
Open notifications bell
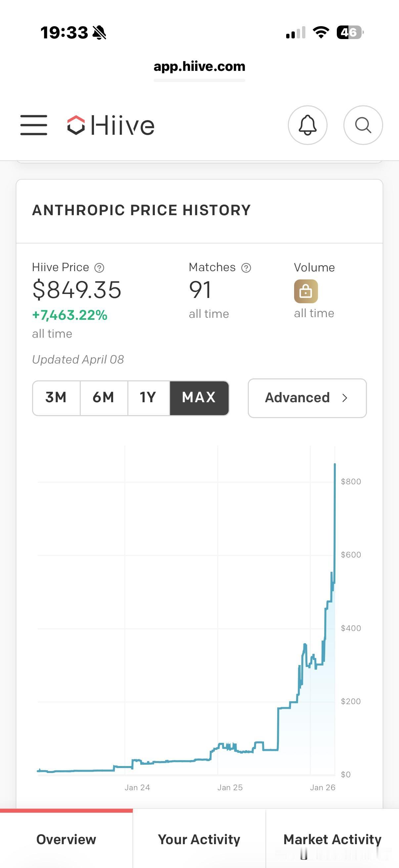(307, 125)
